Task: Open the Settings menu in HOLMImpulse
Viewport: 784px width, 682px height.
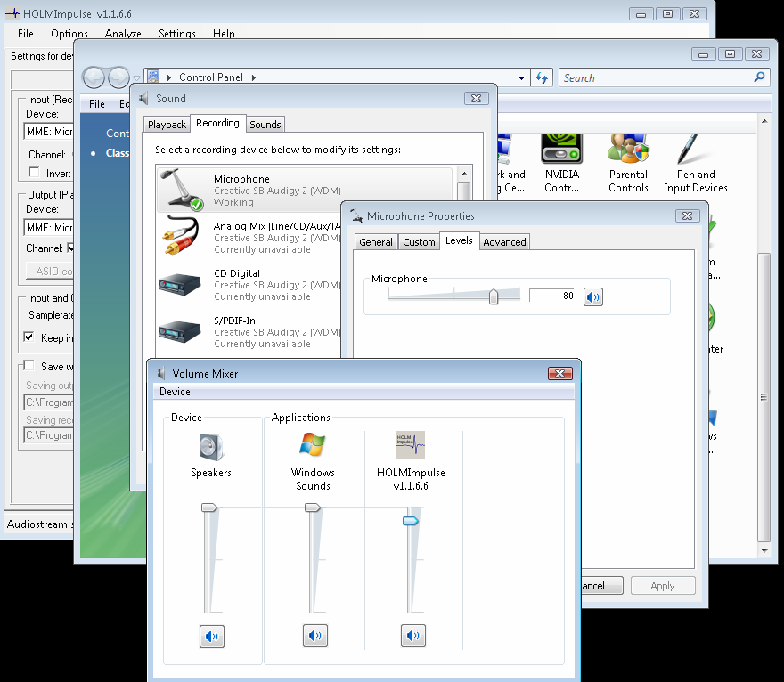Action: [x=177, y=34]
